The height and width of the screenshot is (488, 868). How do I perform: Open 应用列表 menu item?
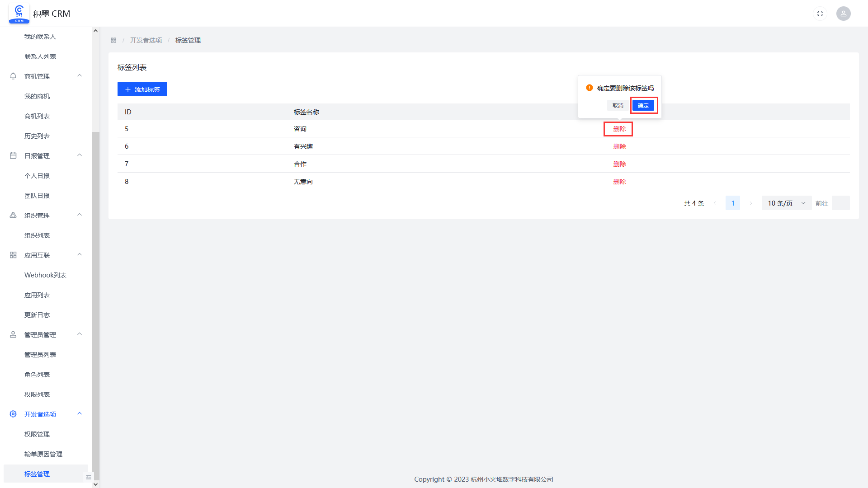[37, 295]
